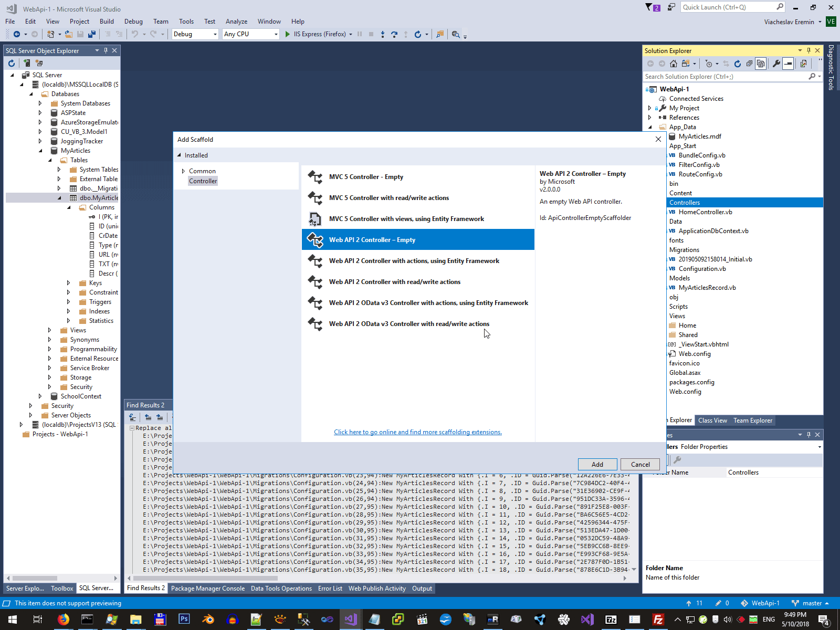Switch to the Class View tab
Image resolution: width=840 pixels, height=630 pixels.
point(712,421)
